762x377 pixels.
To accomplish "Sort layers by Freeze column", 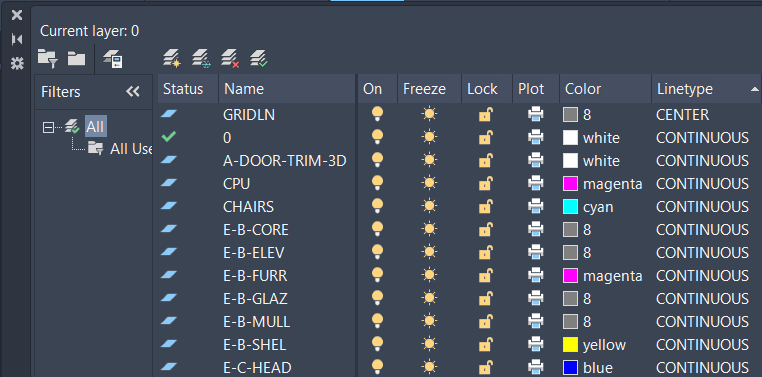I will 429,89.
